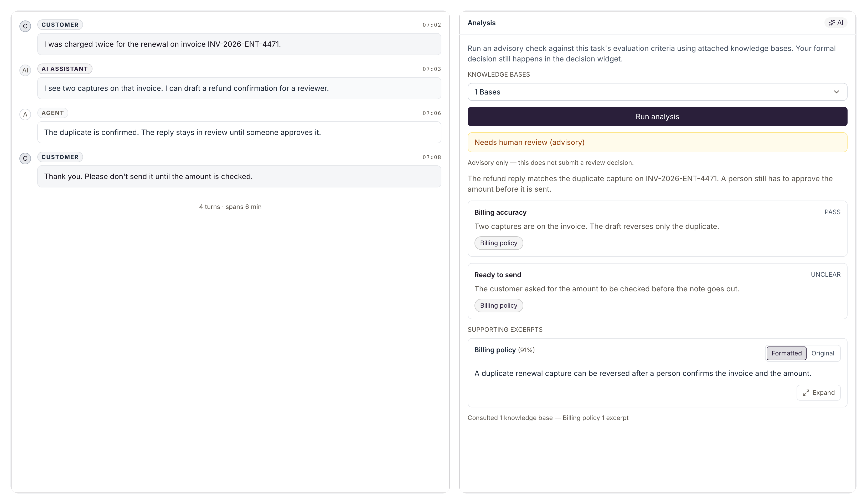Click the 07:06 timestamp
Viewport: 867px width, 504px height.
[432, 113]
